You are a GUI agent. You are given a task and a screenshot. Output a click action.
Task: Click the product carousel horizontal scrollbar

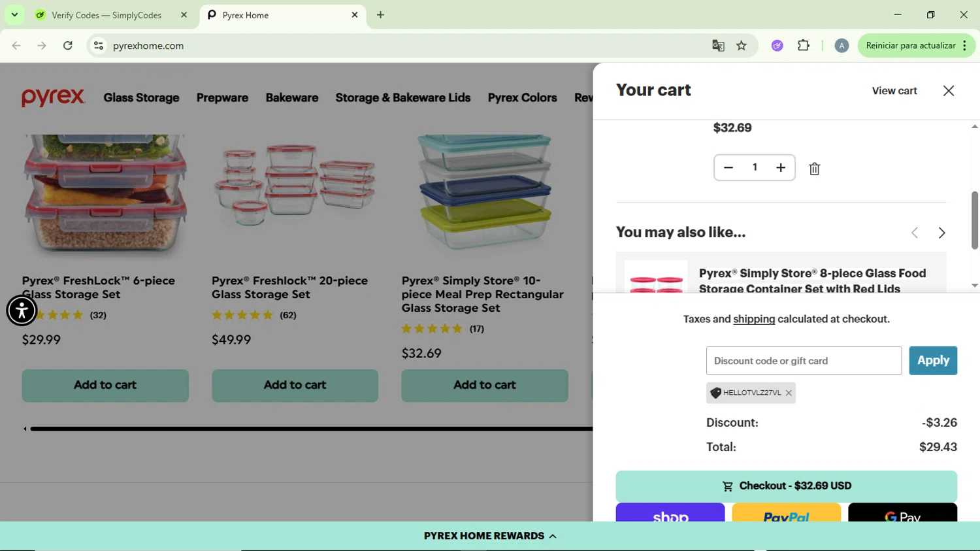[x=311, y=429]
